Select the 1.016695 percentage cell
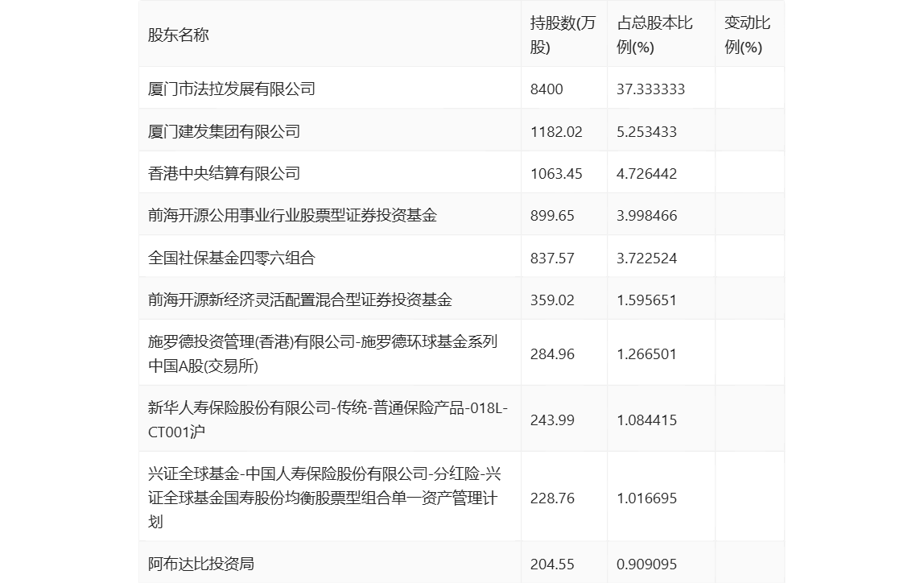This screenshot has width=924, height=583. pos(646,498)
